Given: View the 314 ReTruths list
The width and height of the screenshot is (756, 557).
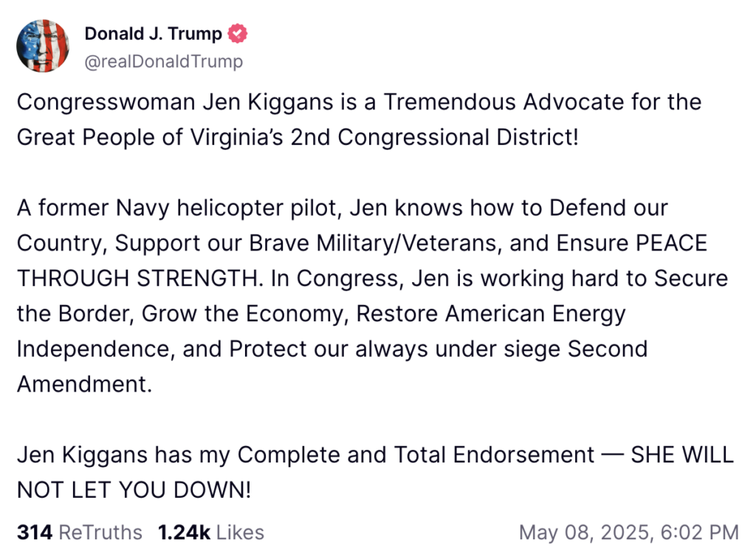Looking at the screenshot, I should coord(79,532).
